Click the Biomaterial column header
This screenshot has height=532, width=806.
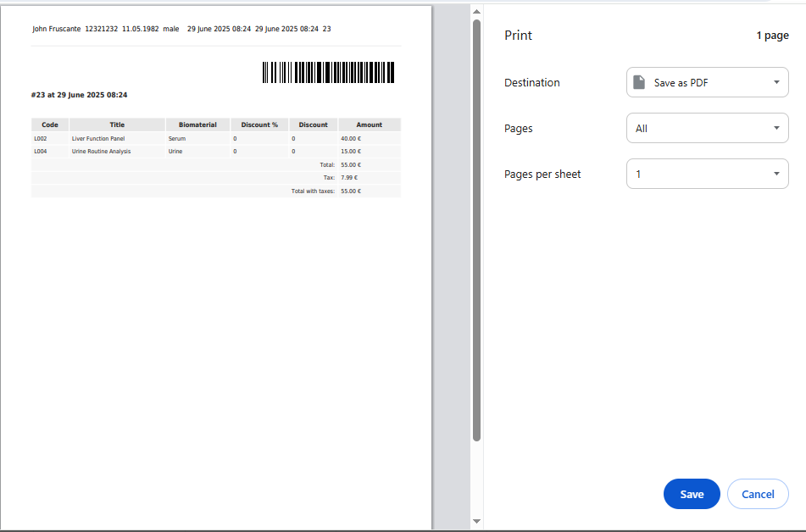[x=197, y=125]
